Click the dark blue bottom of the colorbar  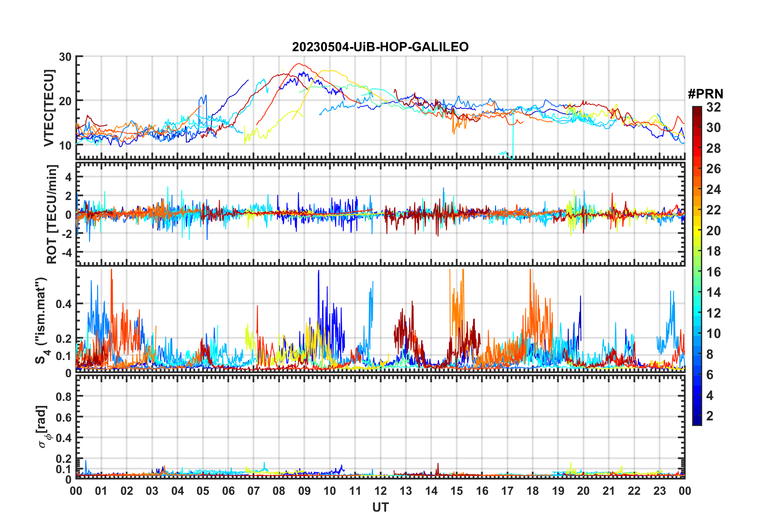tap(697, 422)
